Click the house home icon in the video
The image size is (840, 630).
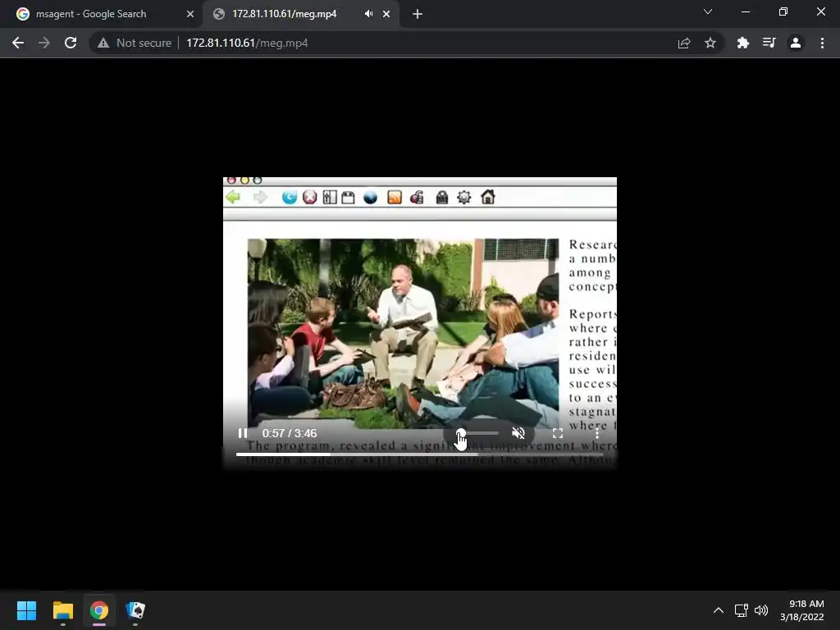pyautogui.click(x=487, y=197)
